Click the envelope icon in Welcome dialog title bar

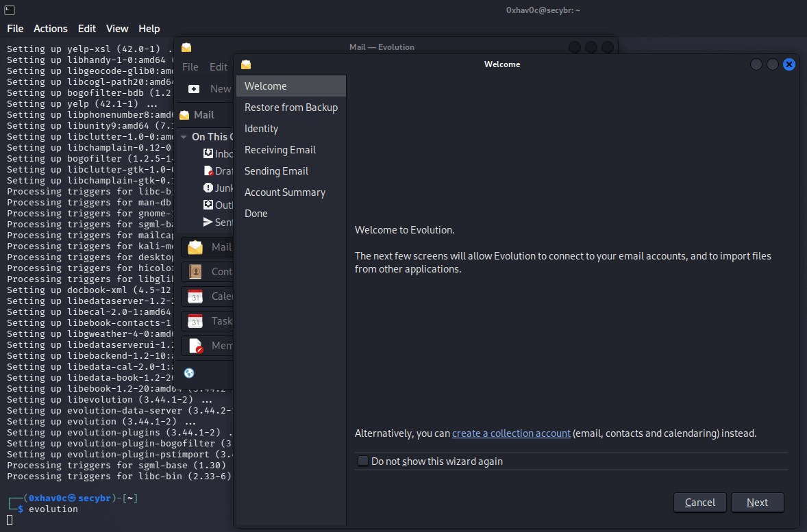click(246, 64)
